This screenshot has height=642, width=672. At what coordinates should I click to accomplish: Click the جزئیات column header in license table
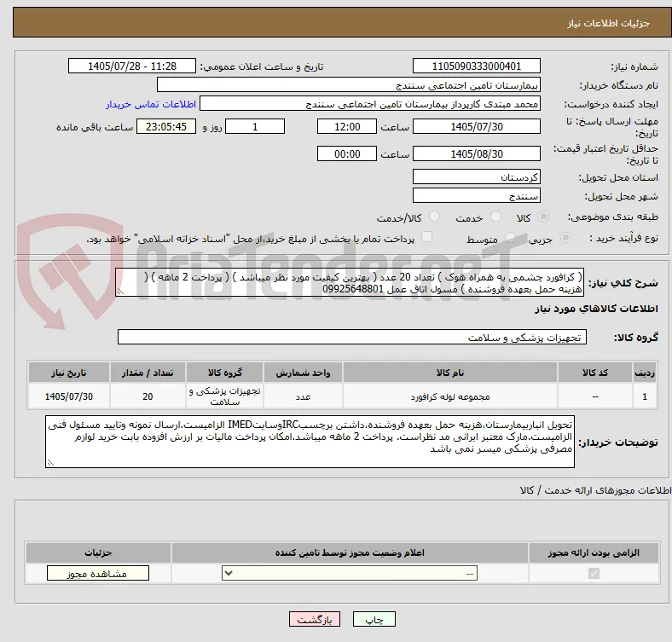(x=98, y=552)
